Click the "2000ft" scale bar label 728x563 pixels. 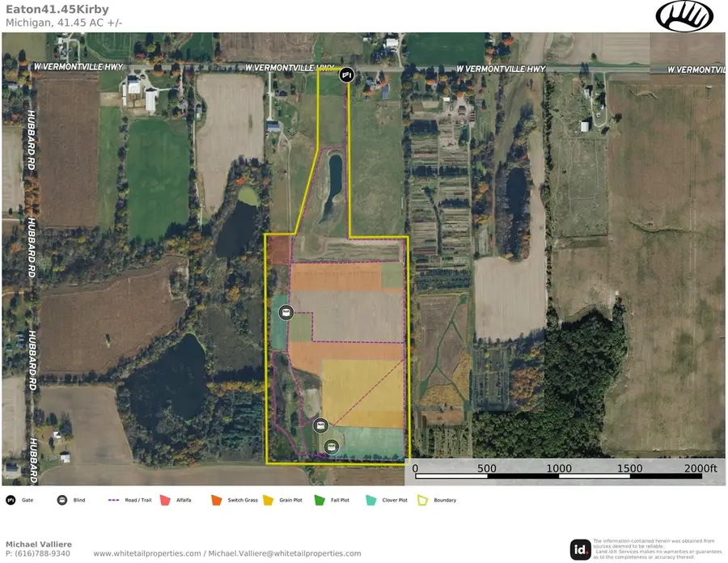(x=700, y=468)
